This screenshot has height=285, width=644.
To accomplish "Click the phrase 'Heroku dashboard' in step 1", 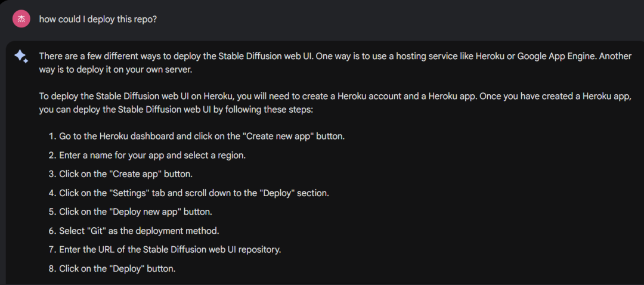I will point(134,136).
